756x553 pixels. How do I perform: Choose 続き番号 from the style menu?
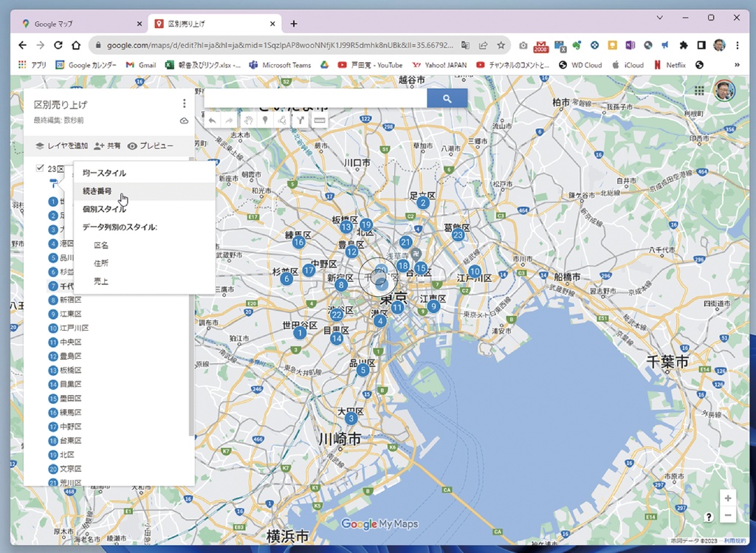coord(144,191)
